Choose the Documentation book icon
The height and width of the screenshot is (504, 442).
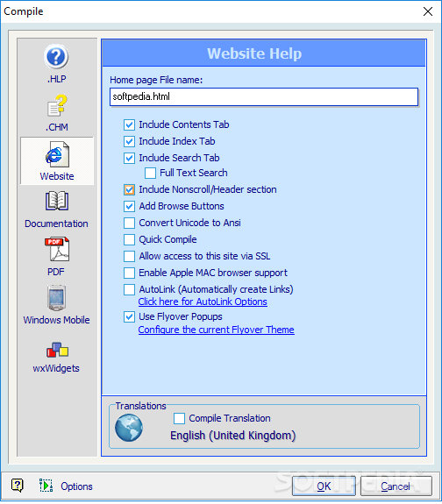point(57,202)
